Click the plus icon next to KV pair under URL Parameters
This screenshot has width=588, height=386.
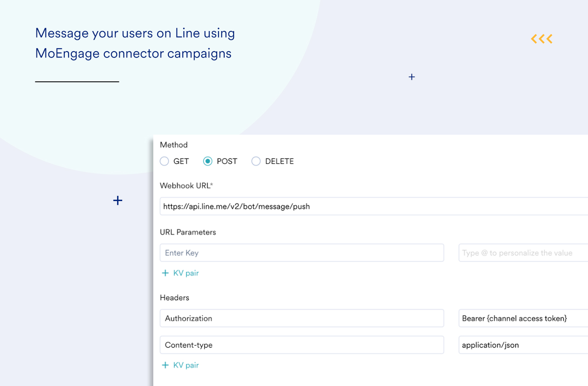point(165,273)
